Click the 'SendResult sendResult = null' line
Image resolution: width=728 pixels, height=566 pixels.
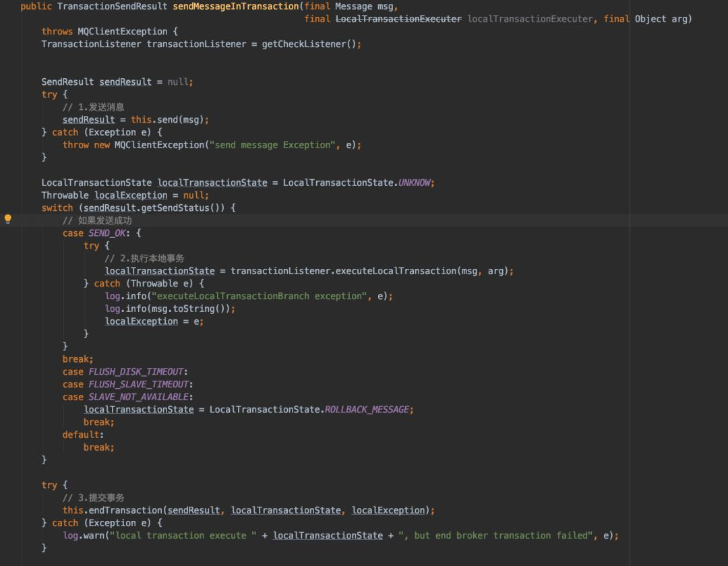click(117, 82)
